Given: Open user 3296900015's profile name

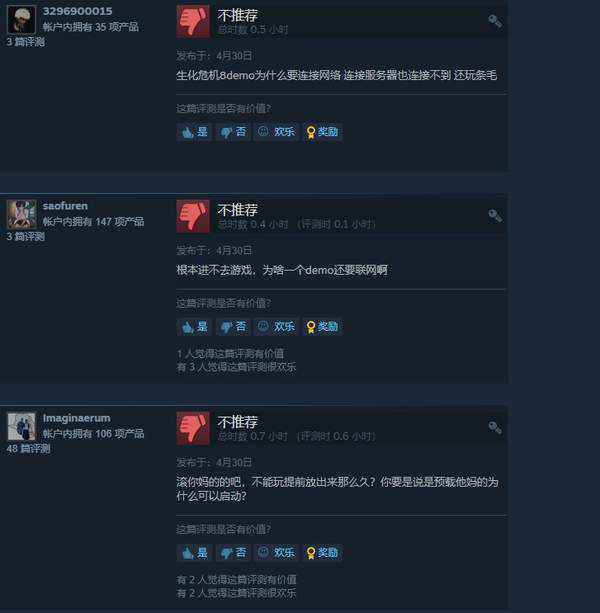Looking at the screenshot, I should pyautogui.click(x=77, y=11).
